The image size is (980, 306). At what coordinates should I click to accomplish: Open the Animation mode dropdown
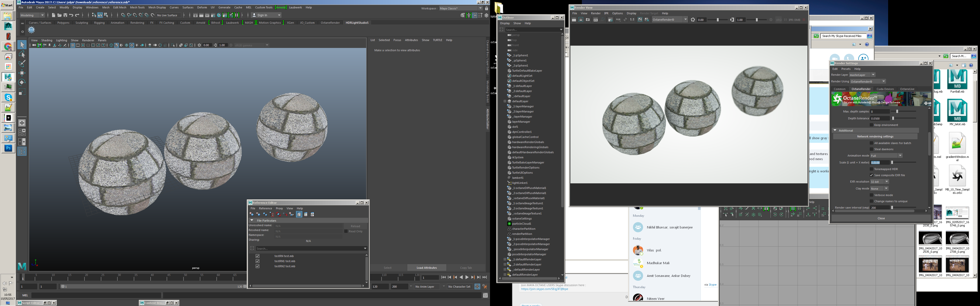[886, 156]
